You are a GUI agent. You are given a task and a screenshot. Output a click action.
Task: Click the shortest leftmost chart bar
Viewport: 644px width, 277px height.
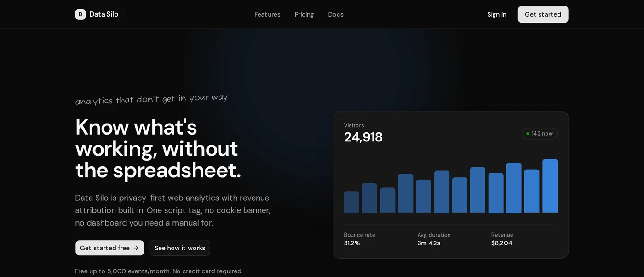coord(351,202)
